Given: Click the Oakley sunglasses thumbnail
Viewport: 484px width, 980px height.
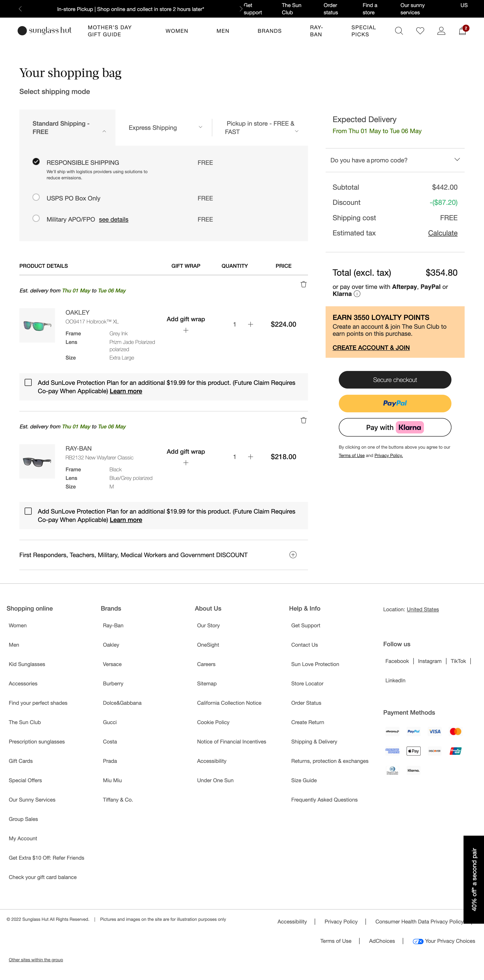Looking at the screenshot, I should tap(37, 325).
